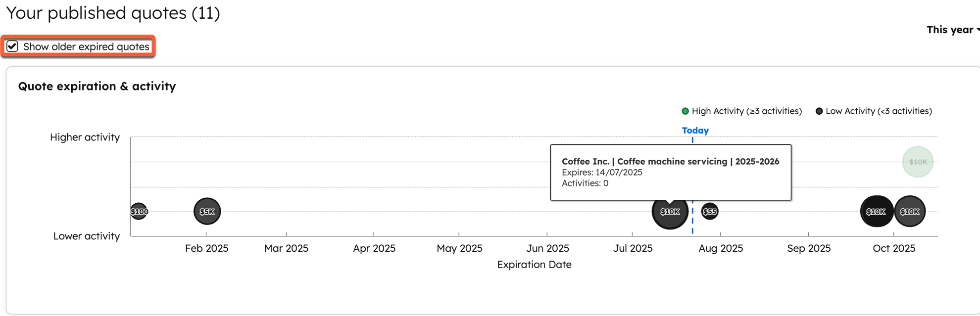Click the dark Low Activity legend dot
Viewport: 980px width, 316px height.
(x=819, y=111)
